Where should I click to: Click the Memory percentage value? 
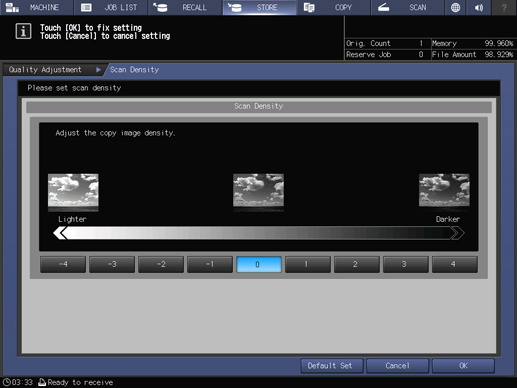click(499, 43)
